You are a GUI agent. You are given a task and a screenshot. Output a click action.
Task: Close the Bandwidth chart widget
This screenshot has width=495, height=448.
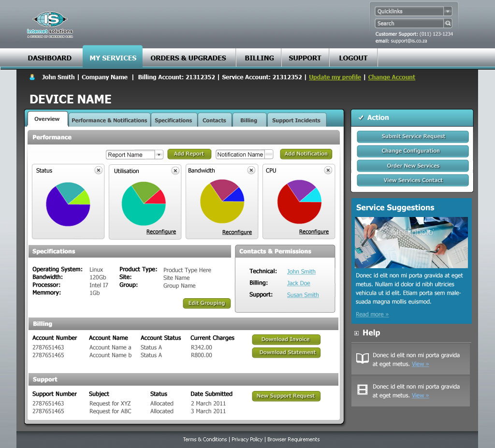coord(251,170)
